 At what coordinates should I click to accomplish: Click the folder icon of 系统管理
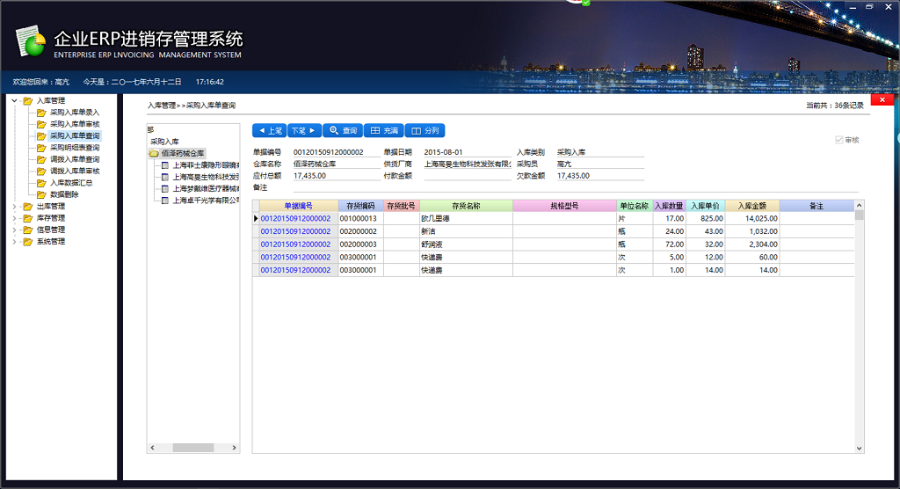coord(28,242)
